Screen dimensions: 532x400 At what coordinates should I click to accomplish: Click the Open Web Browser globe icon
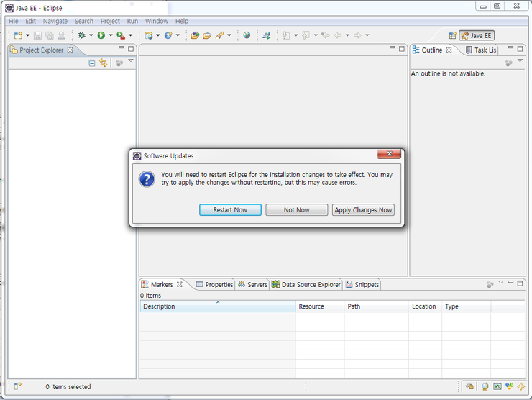(x=247, y=35)
